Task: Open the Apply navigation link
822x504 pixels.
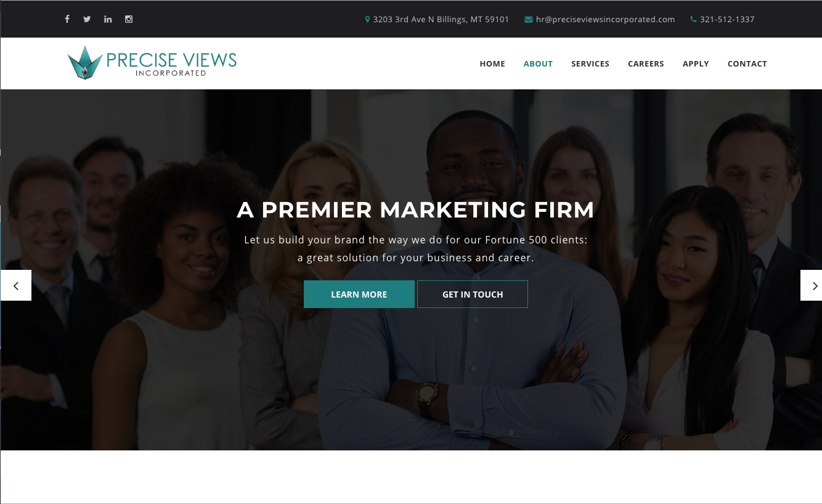Action: click(696, 63)
